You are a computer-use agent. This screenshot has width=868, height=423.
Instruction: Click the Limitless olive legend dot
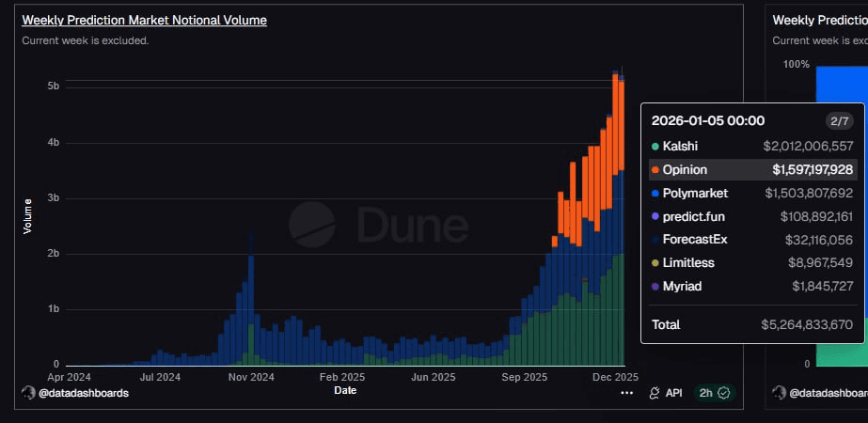tap(655, 263)
